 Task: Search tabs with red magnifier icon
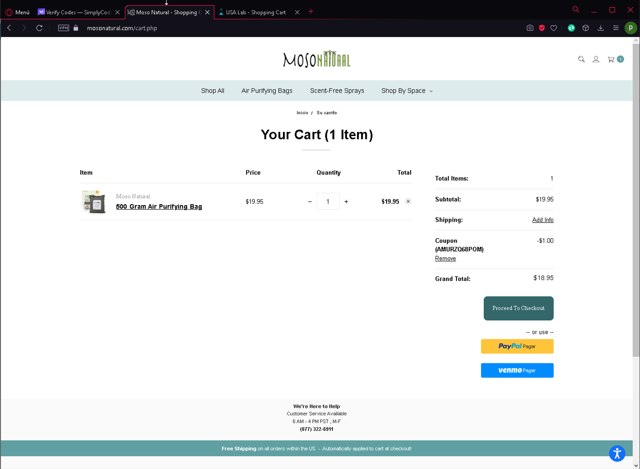[x=576, y=9]
